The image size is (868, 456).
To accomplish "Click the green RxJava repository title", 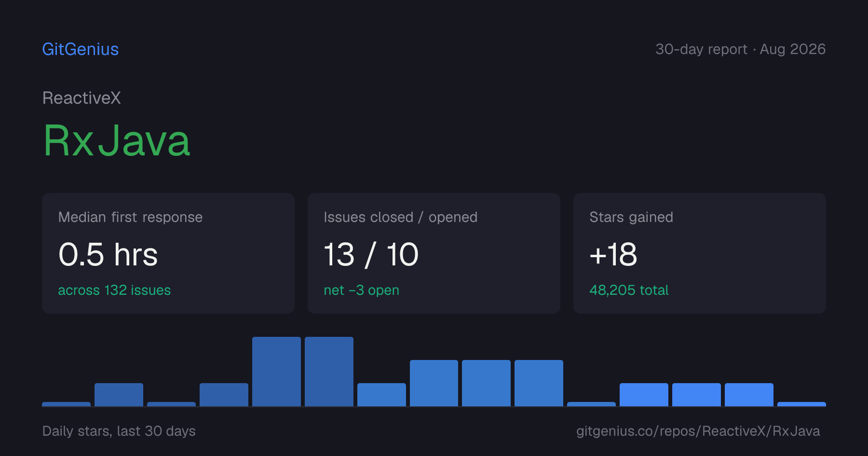I will pyautogui.click(x=117, y=140).
